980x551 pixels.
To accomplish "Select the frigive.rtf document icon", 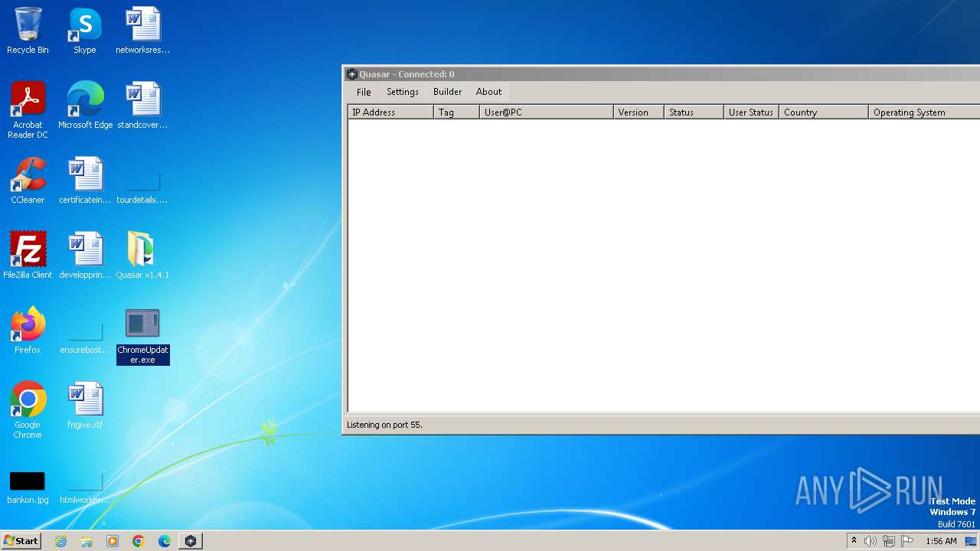I will [x=85, y=406].
